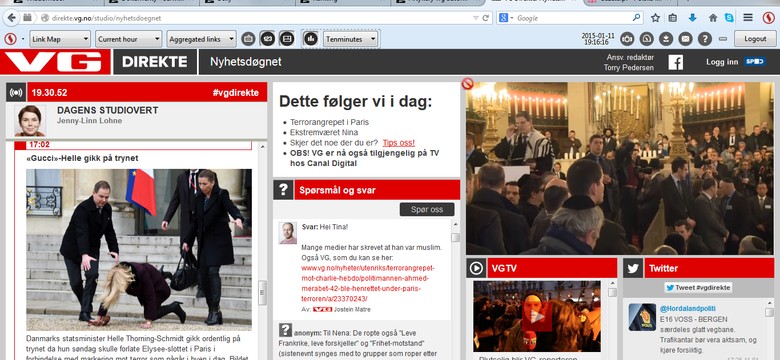Viewport: 780px width, 360px height.
Task: Expand the Current hour dropdown
Action: (x=129, y=39)
